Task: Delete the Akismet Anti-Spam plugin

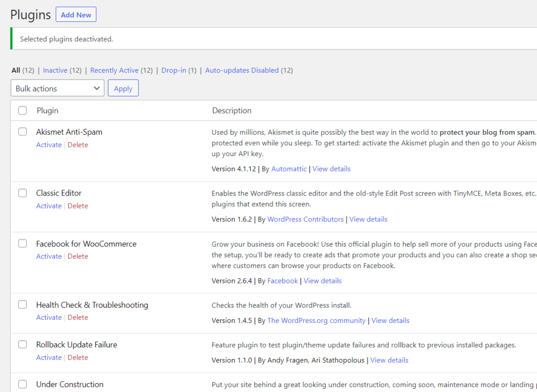Action: 78,145
